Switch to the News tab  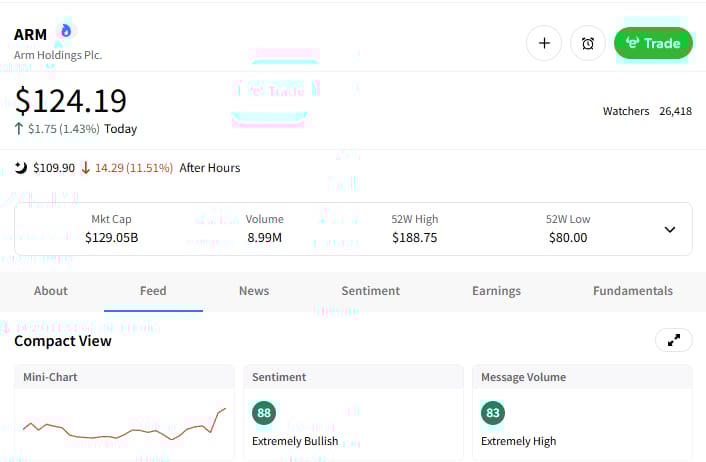point(254,291)
